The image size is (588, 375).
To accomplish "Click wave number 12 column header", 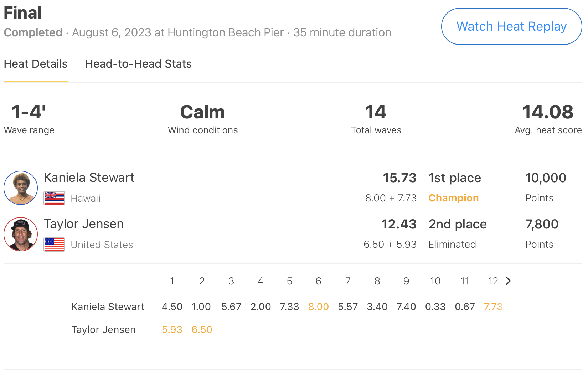I will click(x=493, y=281).
